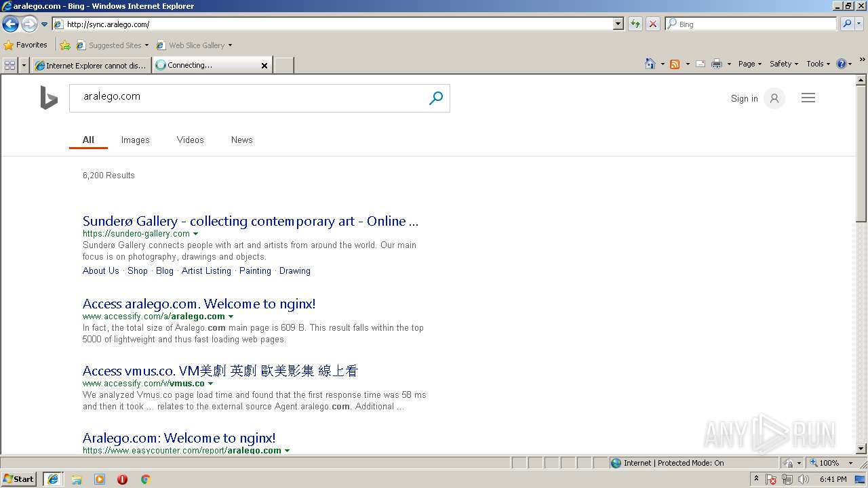Viewport: 868px width, 488px height.
Task: Click the Bing page search magnifier icon
Action: click(x=436, y=98)
